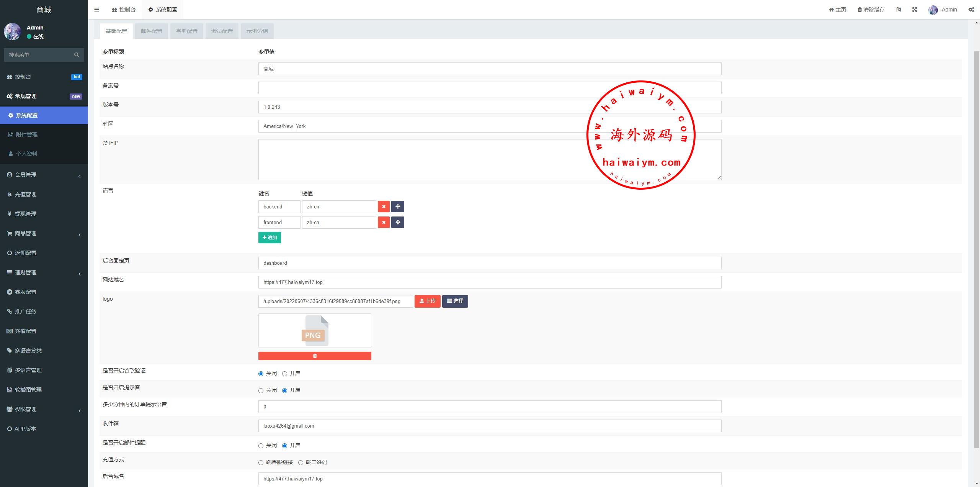Click move handle for frontend row
Viewport: 980px width, 487px height.
coord(398,222)
